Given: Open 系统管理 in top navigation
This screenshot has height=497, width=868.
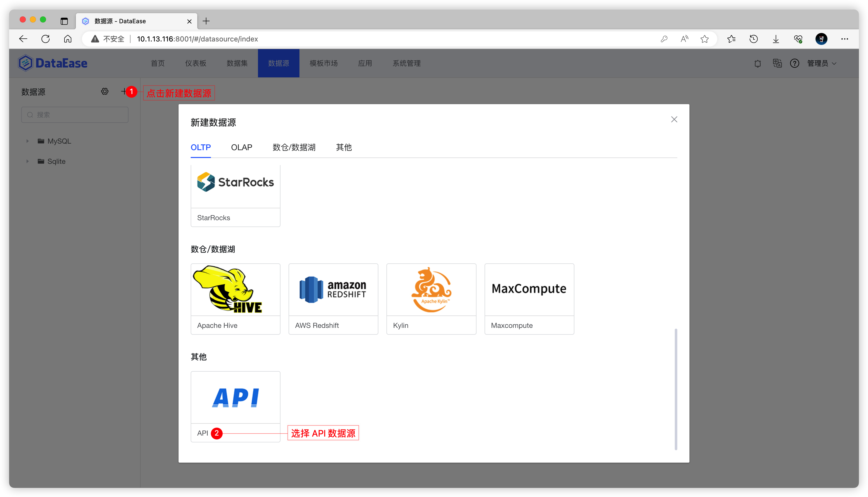Looking at the screenshot, I should pos(407,63).
